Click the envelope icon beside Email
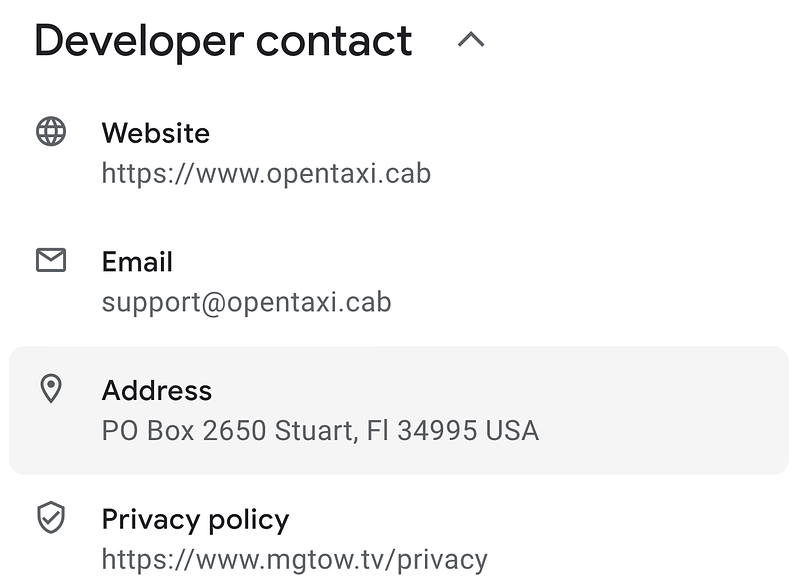Viewport: 800px width, 584px height. [x=51, y=260]
